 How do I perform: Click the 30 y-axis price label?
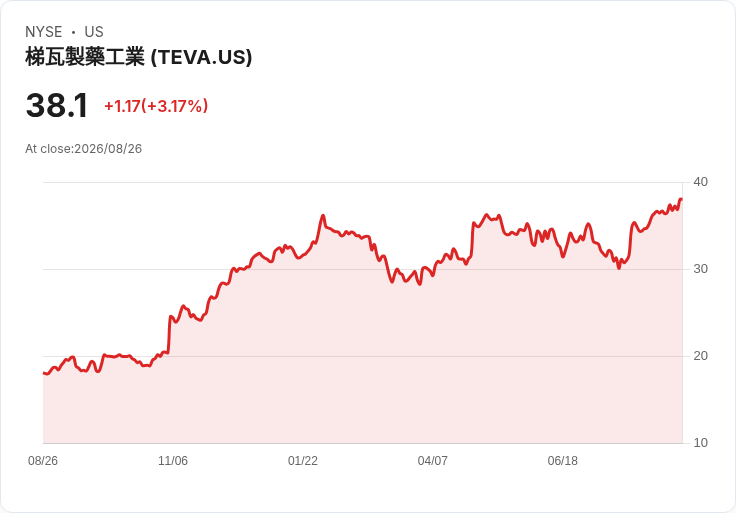click(700, 269)
